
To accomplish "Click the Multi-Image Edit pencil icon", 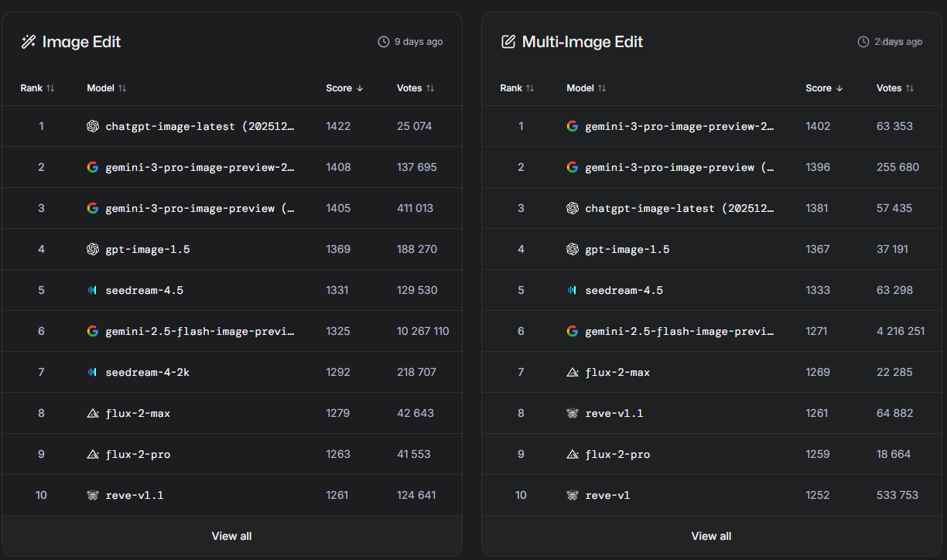I will click(x=508, y=42).
